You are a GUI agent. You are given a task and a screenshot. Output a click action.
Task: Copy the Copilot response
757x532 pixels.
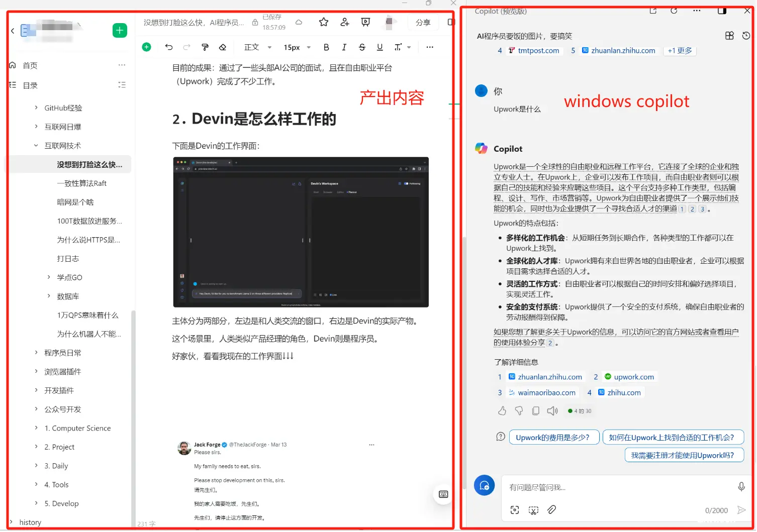click(536, 411)
